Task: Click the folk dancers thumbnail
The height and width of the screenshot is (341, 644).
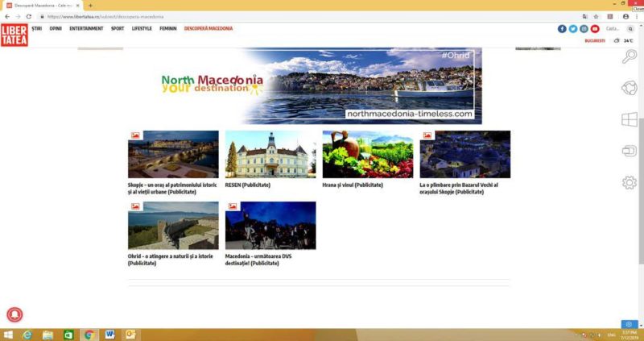Action: [270, 226]
